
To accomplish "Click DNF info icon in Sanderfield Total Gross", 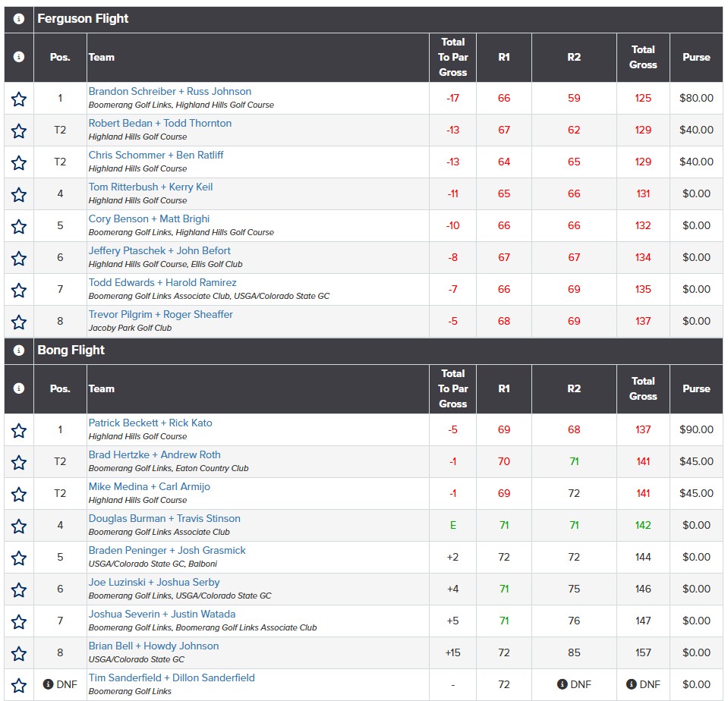I will click(631, 684).
